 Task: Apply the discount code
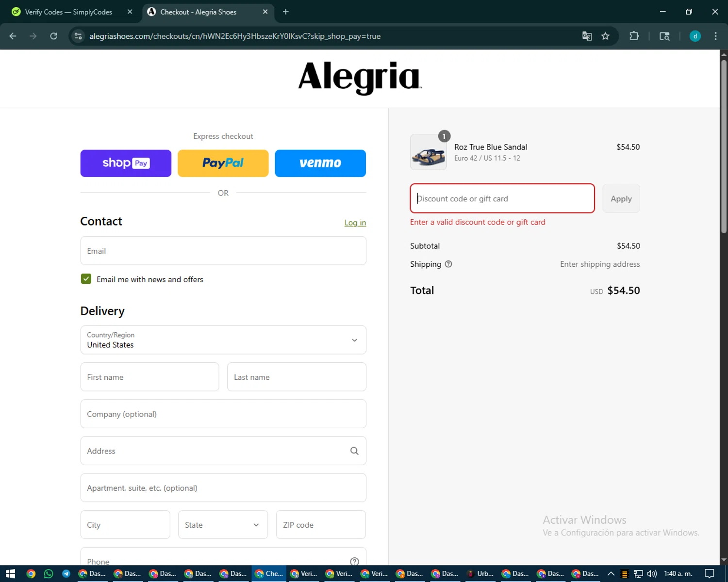(x=621, y=198)
